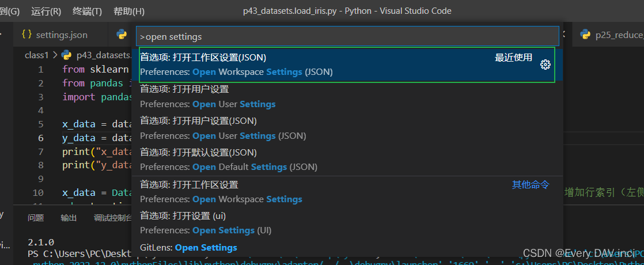
Task: Select 打开工作区设置(JSON) command
Action: point(347,65)
